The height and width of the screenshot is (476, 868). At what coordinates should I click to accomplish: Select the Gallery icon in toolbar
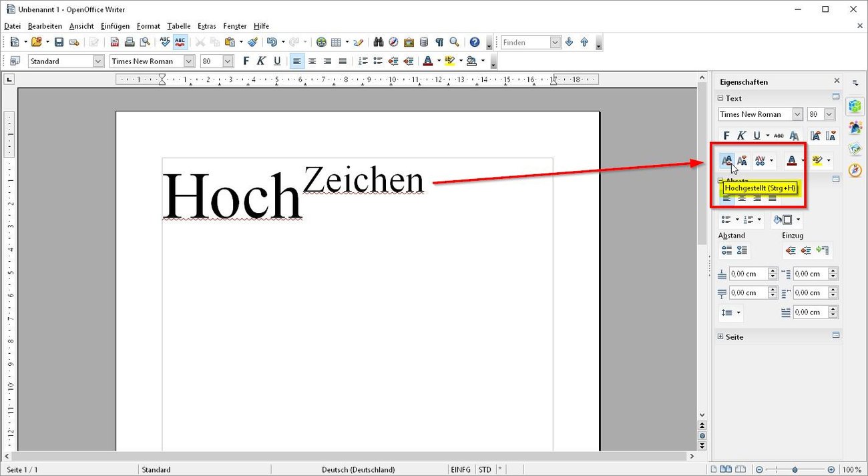(x=409, y=42)
